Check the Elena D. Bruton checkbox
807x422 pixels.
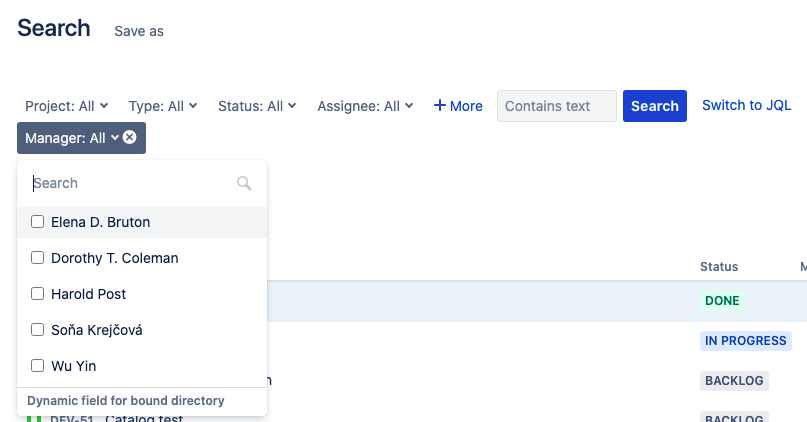[x=38, y=222]
